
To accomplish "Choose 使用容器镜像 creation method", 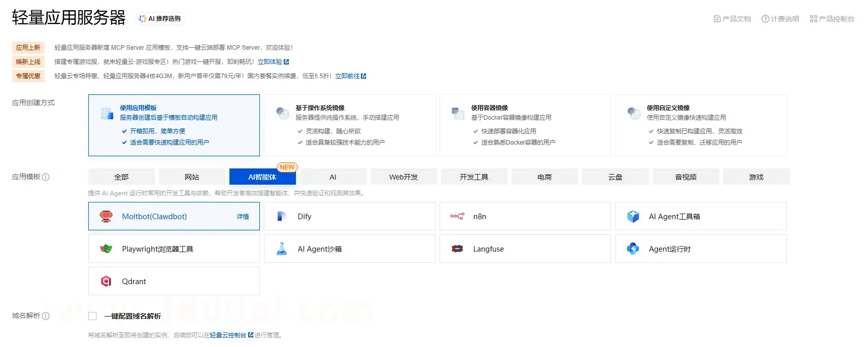I will coord(525,125).
